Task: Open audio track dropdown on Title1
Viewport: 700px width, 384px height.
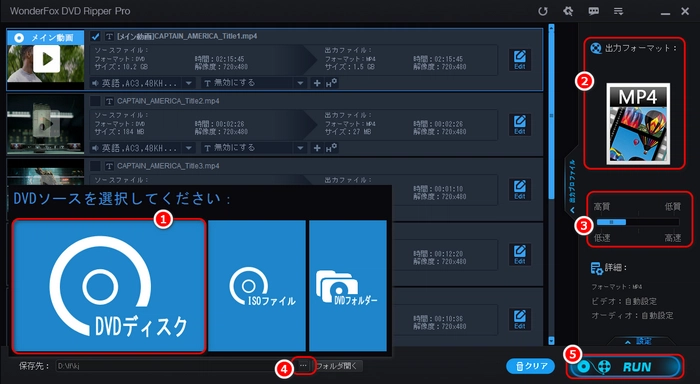Action: click(188, 83)
